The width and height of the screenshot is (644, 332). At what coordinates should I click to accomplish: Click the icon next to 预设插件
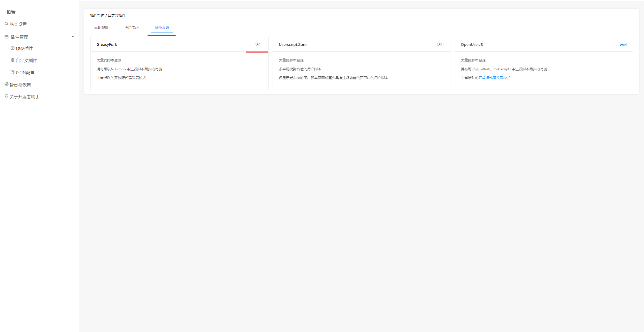tap(13, 48)
